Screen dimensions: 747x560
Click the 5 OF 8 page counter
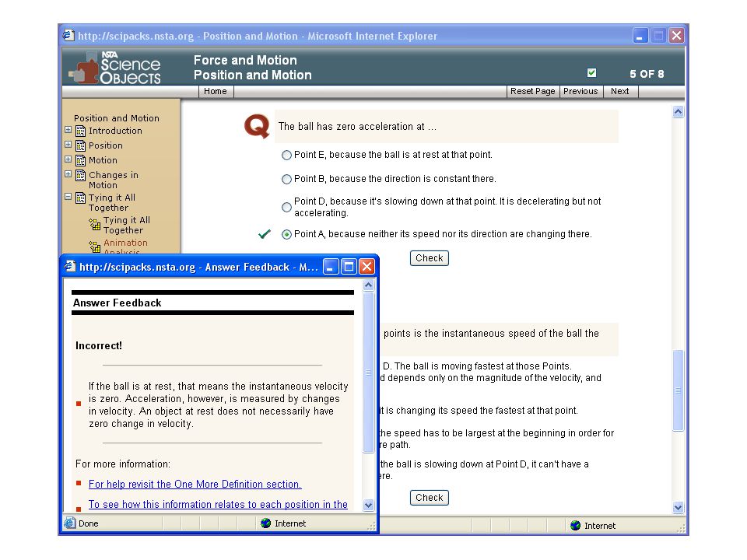point(647,74)
